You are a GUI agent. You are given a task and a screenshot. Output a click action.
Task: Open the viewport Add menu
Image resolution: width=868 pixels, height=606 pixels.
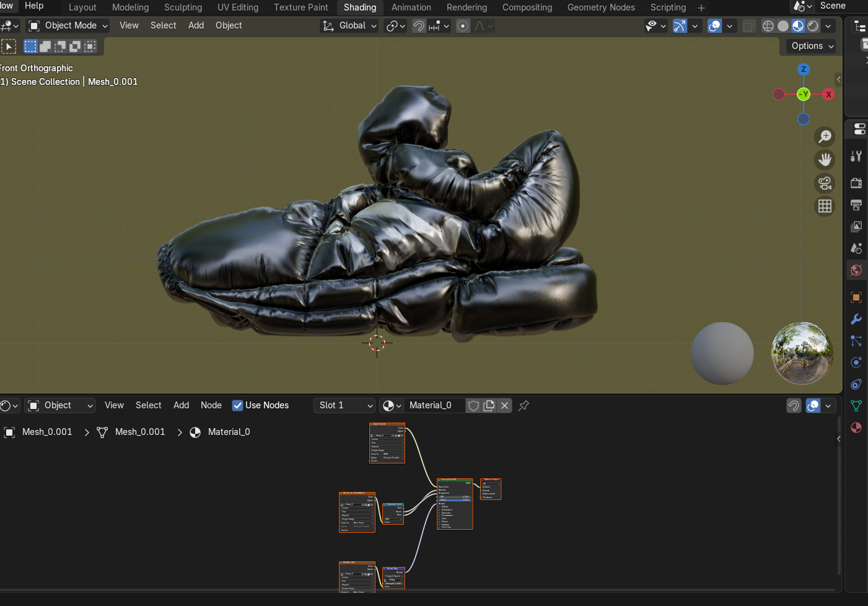tap(196, 25)
